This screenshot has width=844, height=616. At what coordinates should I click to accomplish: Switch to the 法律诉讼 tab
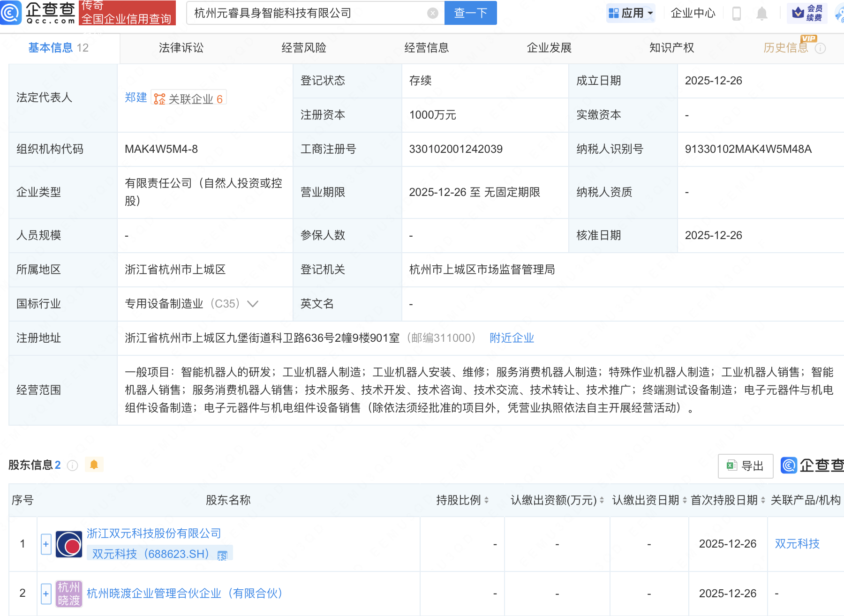181,48
